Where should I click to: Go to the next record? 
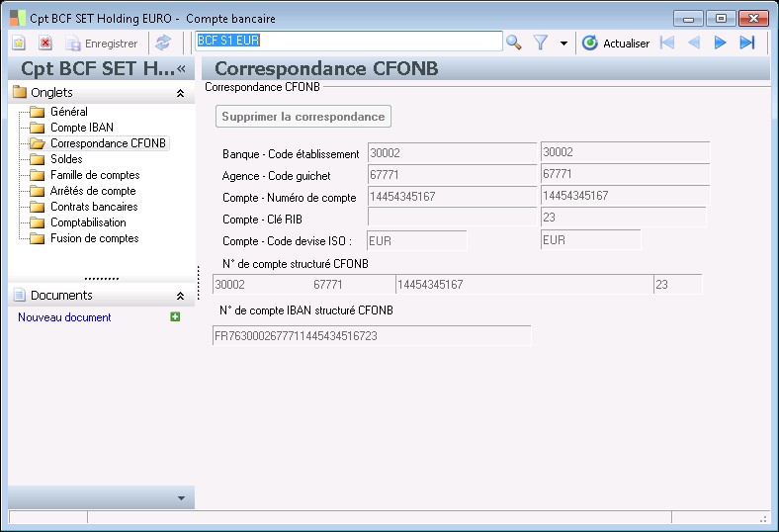720,43
